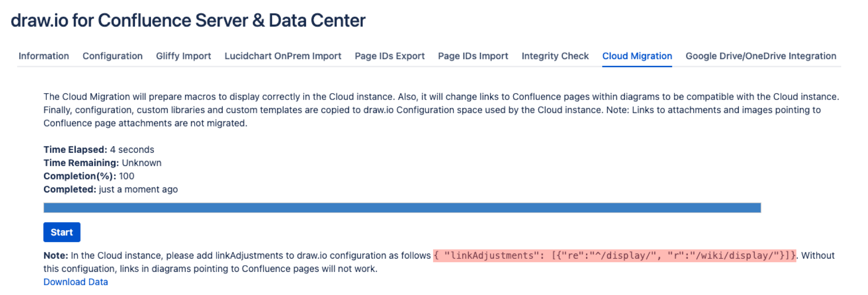Select the Gliffy Import tab

point(184,56)
